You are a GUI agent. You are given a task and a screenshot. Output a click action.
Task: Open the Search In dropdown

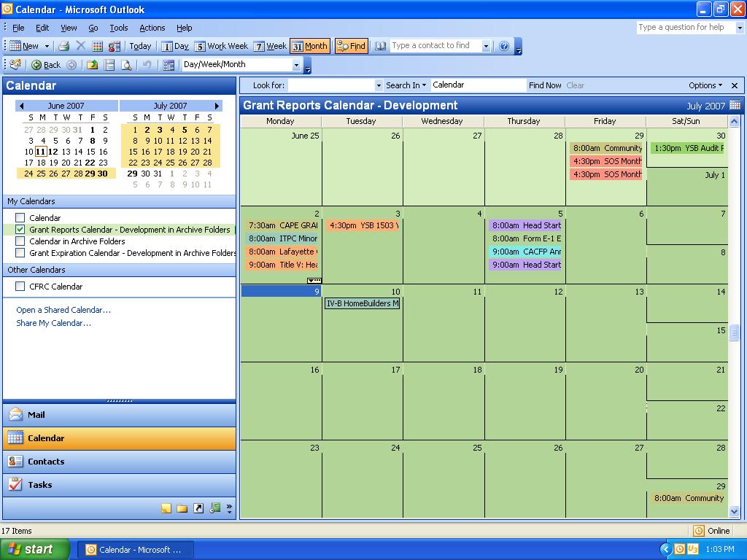click(406, 85)
